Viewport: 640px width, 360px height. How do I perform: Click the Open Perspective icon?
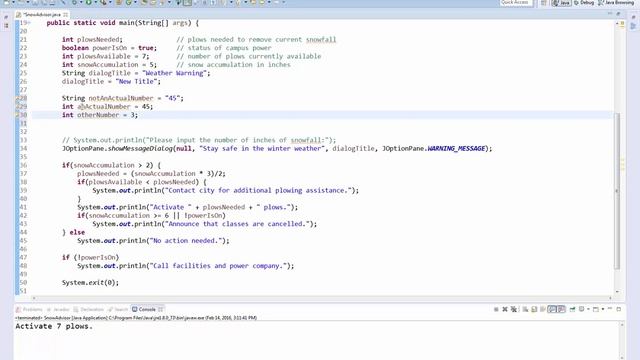tap(544, 3)
